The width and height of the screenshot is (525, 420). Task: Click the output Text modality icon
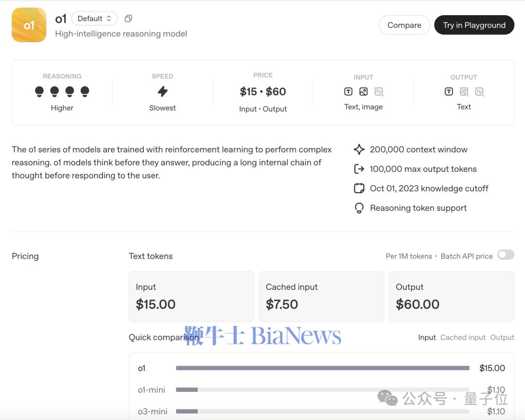pyautogui.click(x=449, y=92)
